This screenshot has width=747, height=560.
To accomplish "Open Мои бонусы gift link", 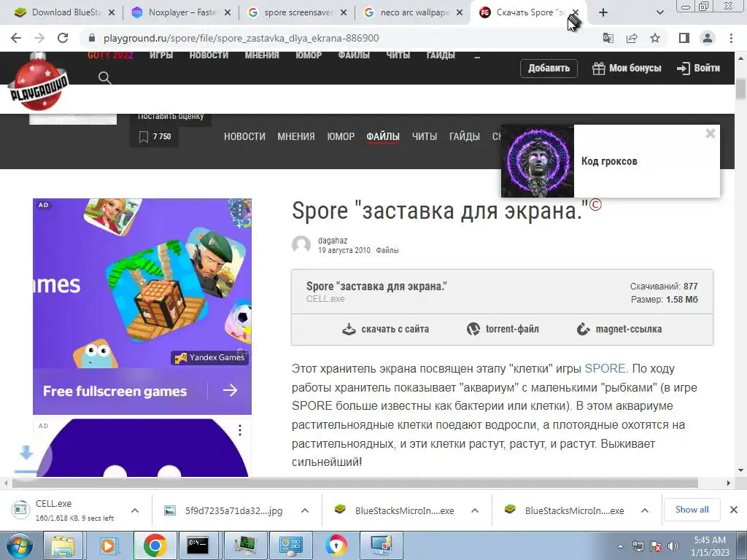I will click(627, 68).
